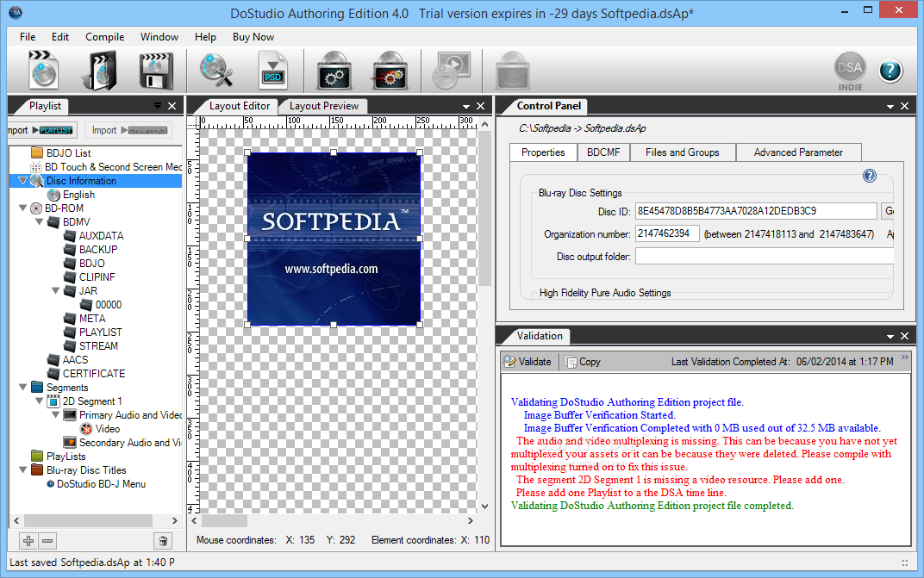Click the Disc ID input field

point(756,211)
